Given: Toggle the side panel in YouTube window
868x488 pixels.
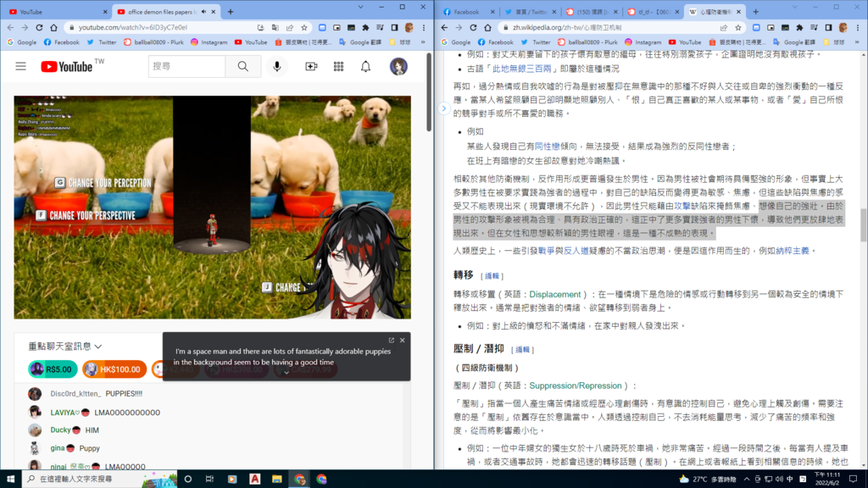Looking at the screenshot, I should click(x=394, y=27).
